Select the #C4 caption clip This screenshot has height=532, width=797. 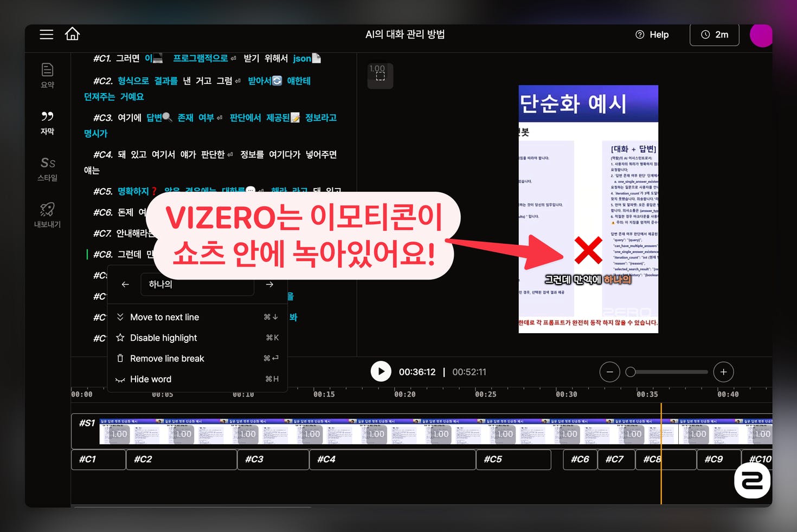393,459
